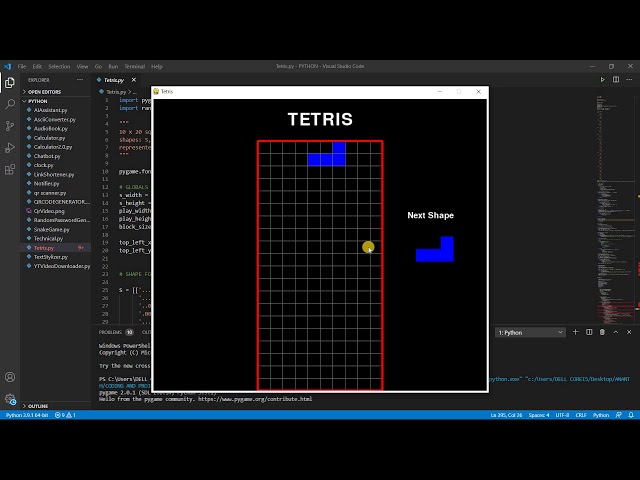The width and height of the screenshot is (640, 480).
Task: Open notifications bell in status bar
Action: [x=631, y=415]
